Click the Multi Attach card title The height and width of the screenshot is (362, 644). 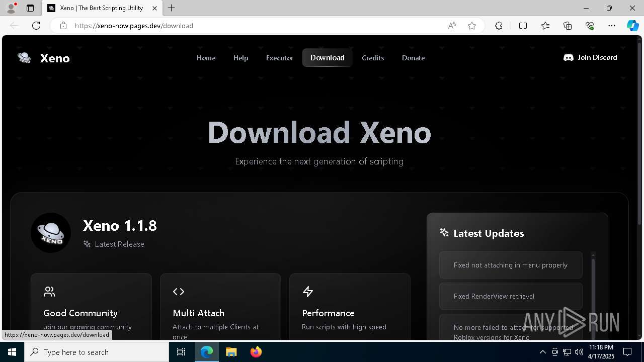tap(198, 313)
